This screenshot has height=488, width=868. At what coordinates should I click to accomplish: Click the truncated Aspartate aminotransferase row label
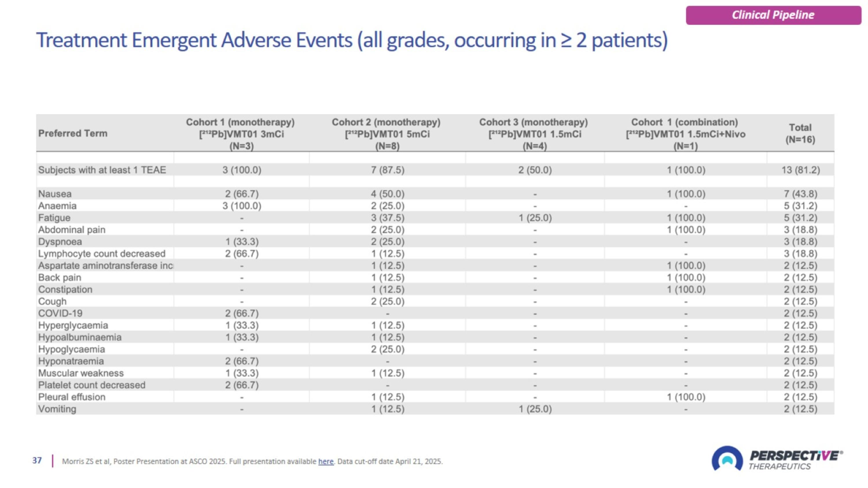click(106, 266)
